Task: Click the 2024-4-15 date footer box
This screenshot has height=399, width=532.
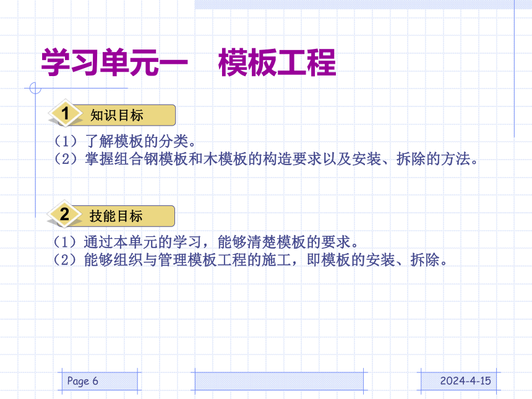Action: [x=459, y=381]
